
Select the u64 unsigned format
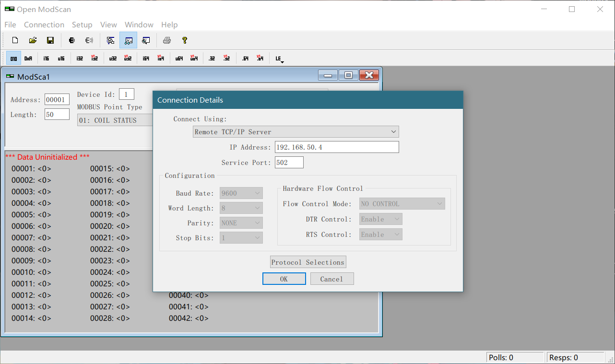(179, 59)
